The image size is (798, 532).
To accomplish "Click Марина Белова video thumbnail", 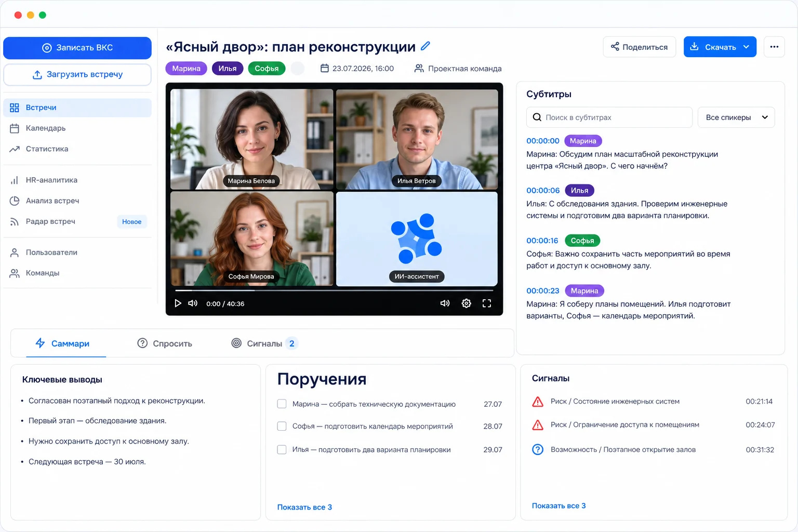I will (252, 139).
